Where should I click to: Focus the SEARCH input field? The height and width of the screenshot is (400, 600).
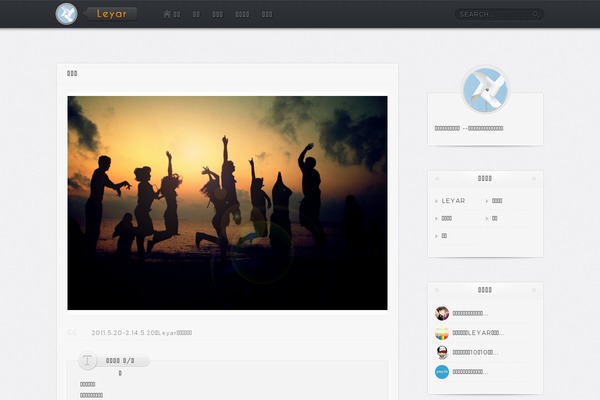(x=499, y=15)
